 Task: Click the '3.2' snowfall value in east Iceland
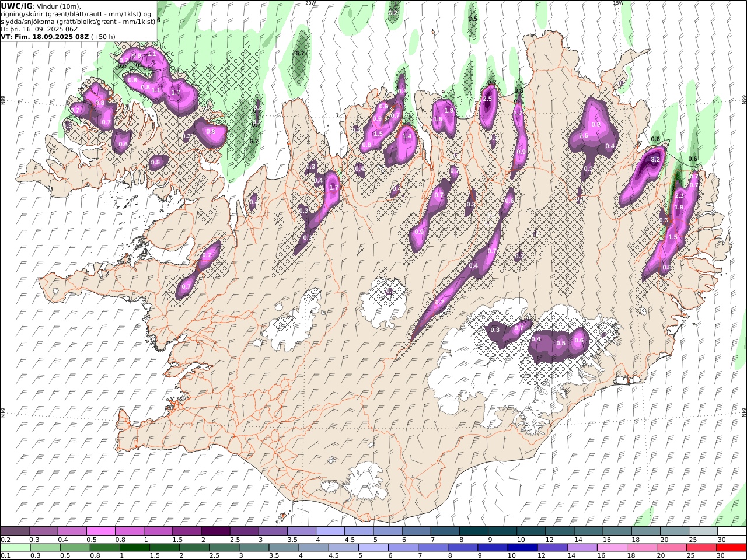click(655, 159)
